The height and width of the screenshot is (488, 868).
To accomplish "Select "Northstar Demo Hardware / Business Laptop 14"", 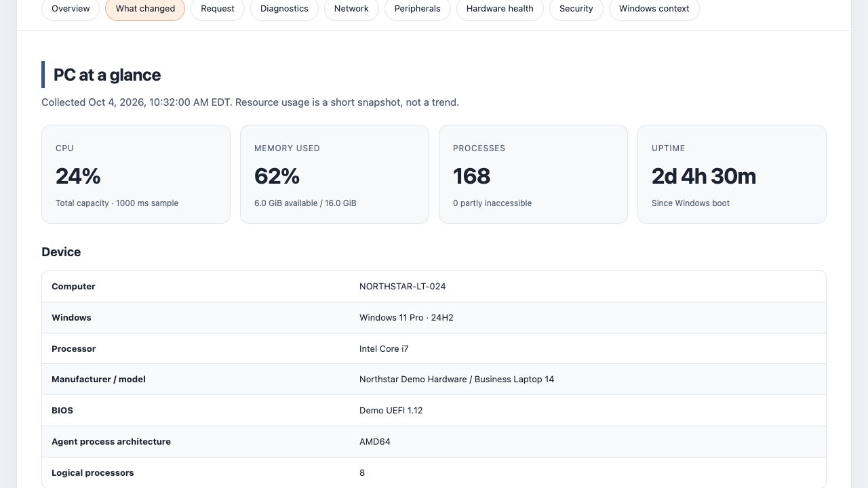I will pos(456,380).
